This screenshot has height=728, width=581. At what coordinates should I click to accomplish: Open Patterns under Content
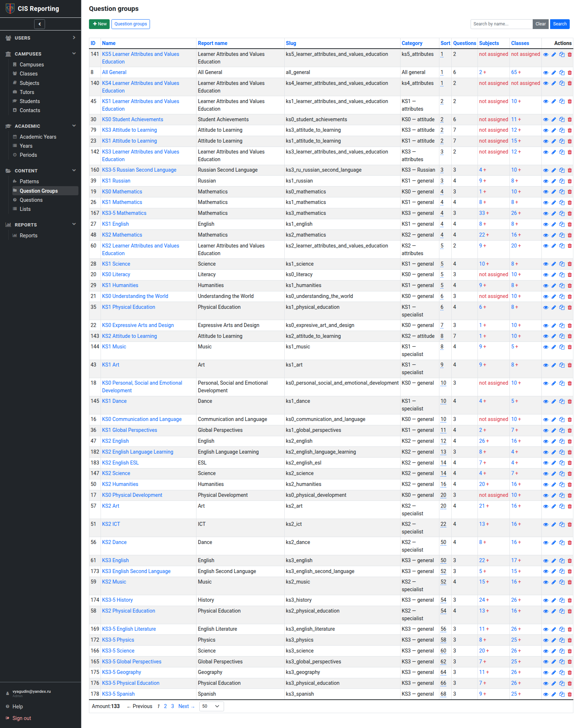(x=29, y=181)
